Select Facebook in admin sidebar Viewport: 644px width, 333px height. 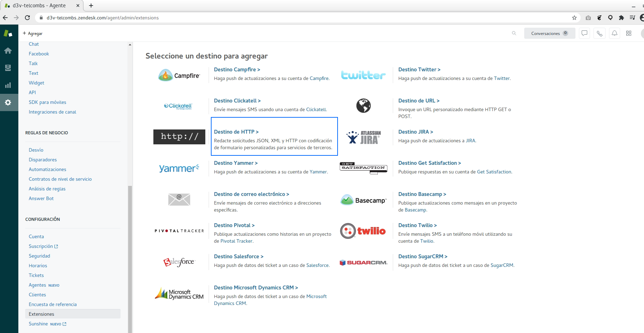point(39,54)
